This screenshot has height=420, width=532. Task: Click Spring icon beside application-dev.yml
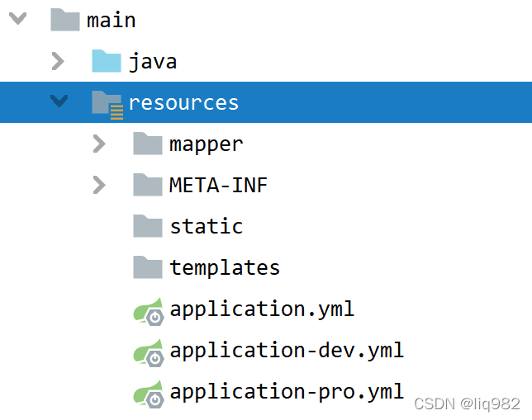149,353
